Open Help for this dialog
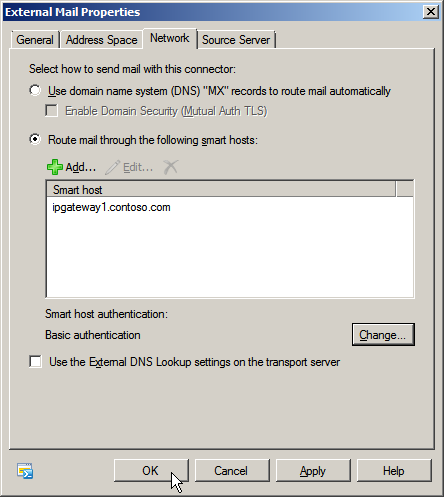 pyautogui.click(x=394, y=471)
